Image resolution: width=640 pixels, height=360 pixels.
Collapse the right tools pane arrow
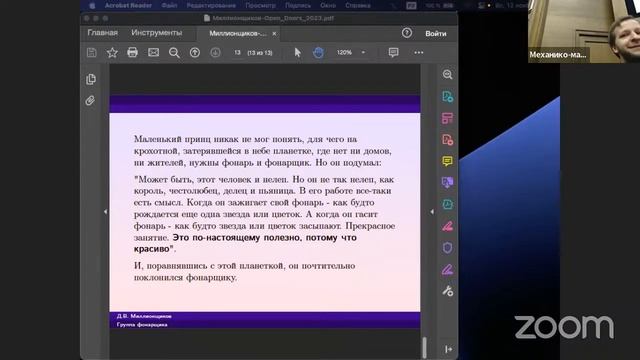point(432,211)
